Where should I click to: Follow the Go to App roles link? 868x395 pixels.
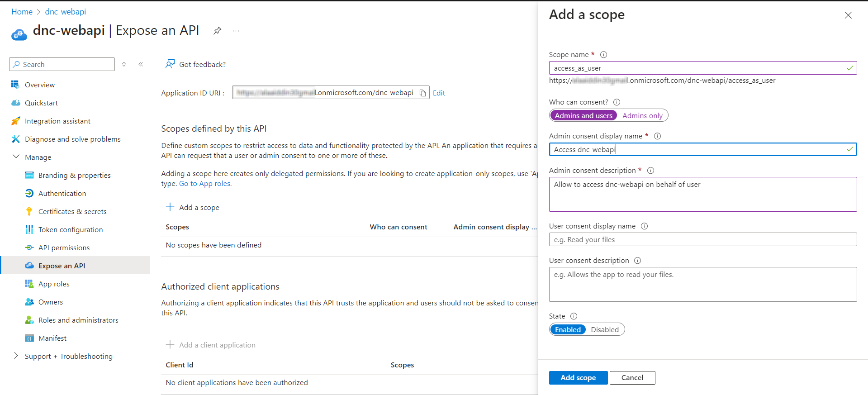tap(205, 183)
